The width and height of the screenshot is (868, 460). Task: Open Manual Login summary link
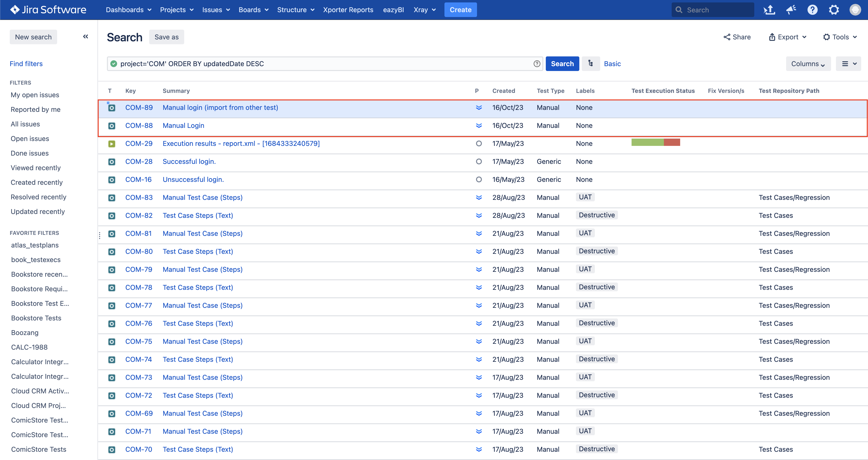(x=183, y=125)
